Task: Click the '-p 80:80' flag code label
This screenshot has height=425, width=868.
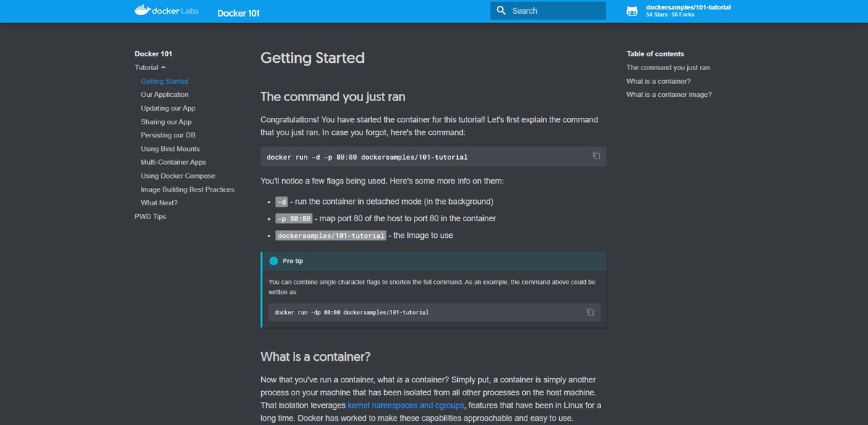Action: 294,218
